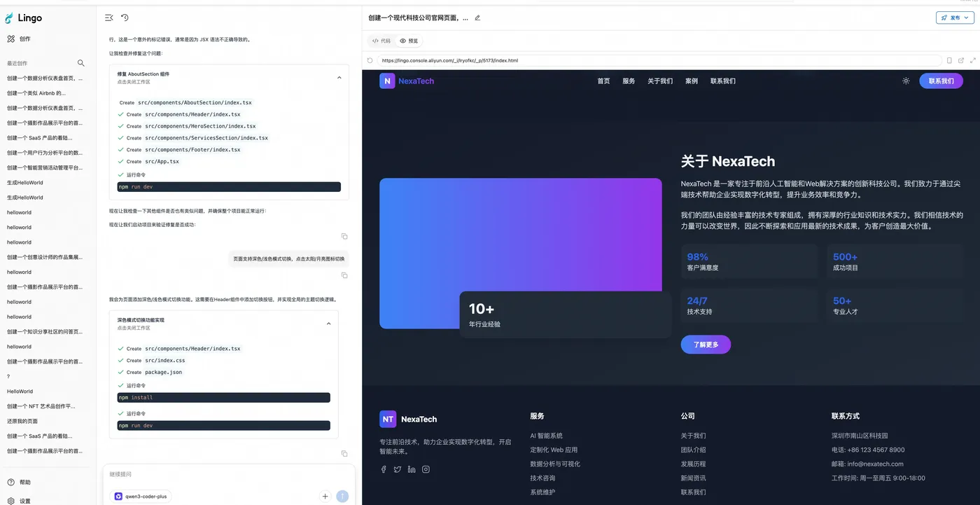980x505 pixels.
Task: Copy the reply containing the AboutSection fix
Action: (x=344, y=236)
